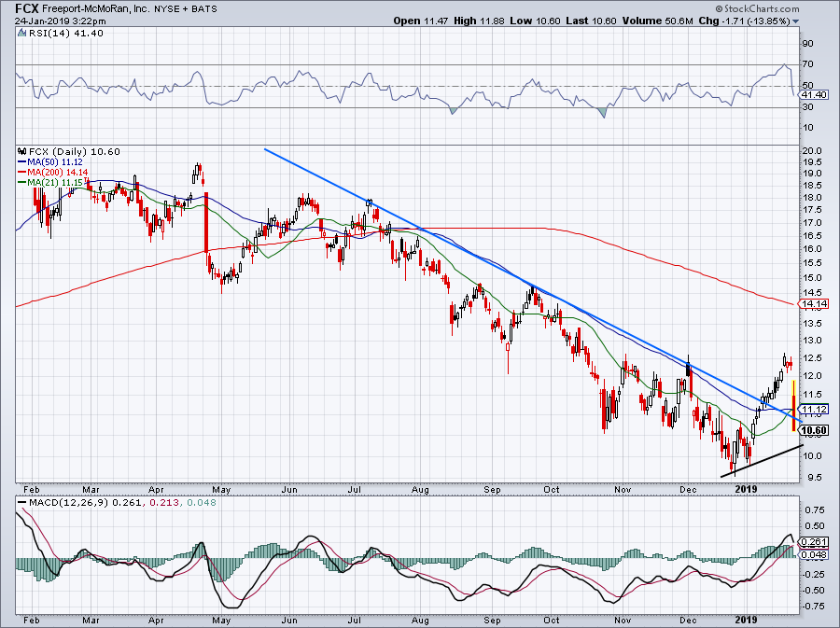Click the 0.048 histogram value tag on axis
Screen dimensions: 840x628
[x=814, y=554]
